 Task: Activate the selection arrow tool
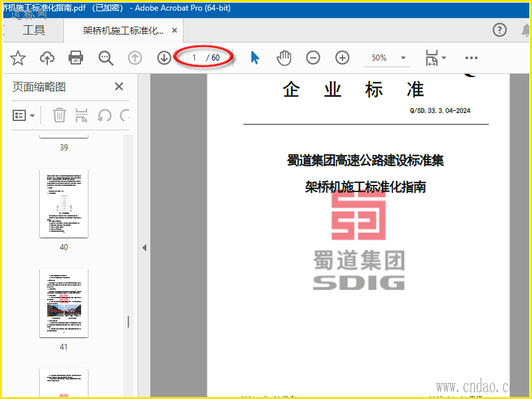(255, 58)
